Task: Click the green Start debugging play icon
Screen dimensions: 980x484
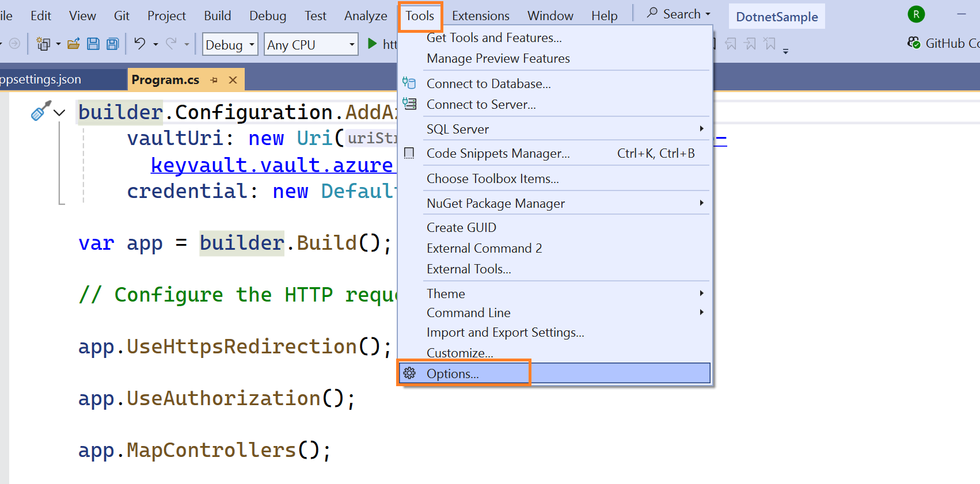Action: coord(372,44)
